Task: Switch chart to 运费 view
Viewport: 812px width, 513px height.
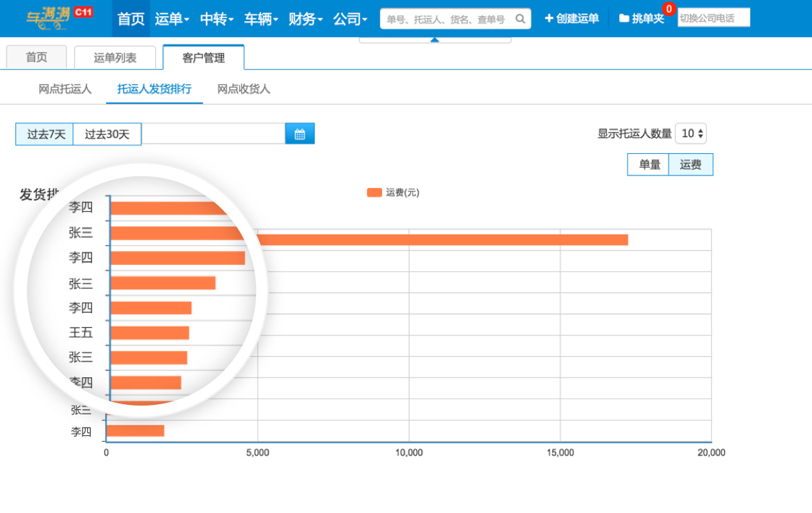Action: coord(690,165)
